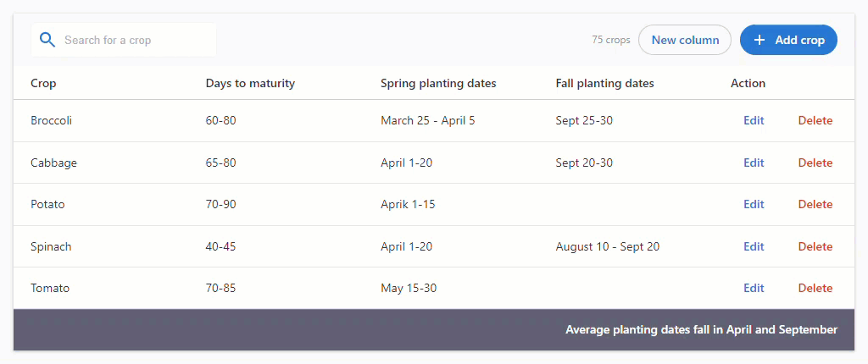Edit the Potato row
The image size is (868, 364).
[x=754, y=204]
